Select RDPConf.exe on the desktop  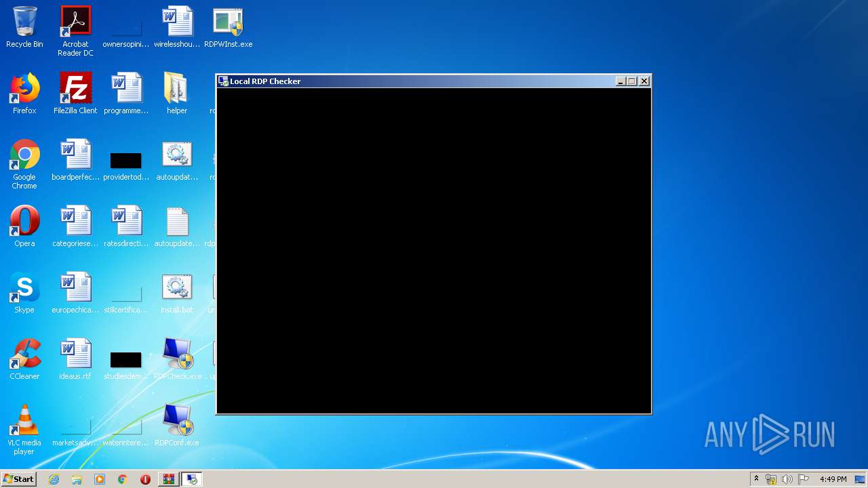(177, 426)
